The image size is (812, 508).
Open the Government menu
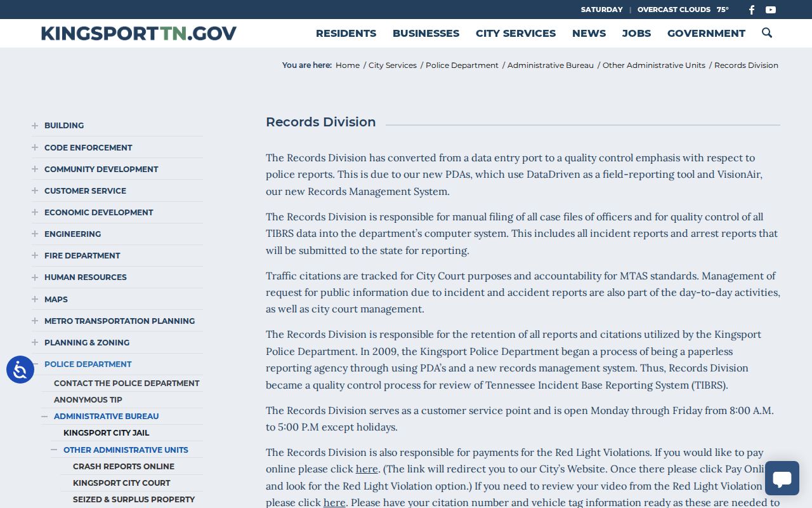(x=706, y=33)
